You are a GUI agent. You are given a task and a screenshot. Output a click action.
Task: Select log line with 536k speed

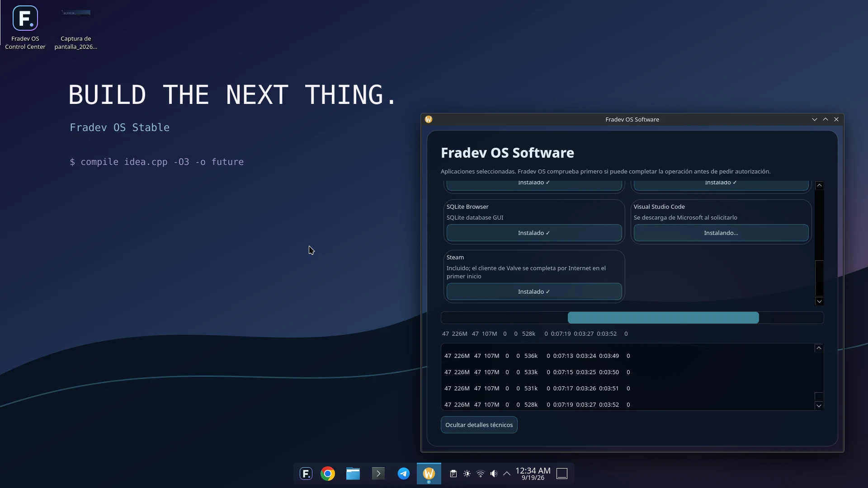(x=537, y=356)
